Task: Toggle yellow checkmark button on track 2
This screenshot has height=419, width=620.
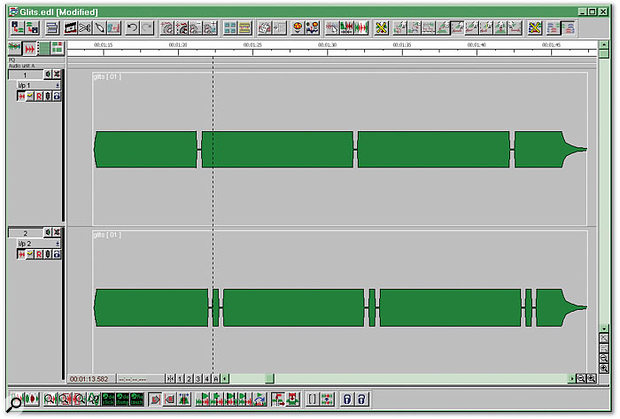Action: (x=30, y=254)
